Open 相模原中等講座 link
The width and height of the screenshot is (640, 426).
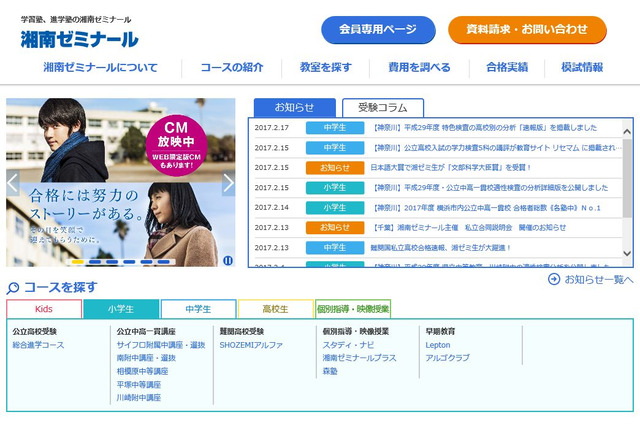142,371
